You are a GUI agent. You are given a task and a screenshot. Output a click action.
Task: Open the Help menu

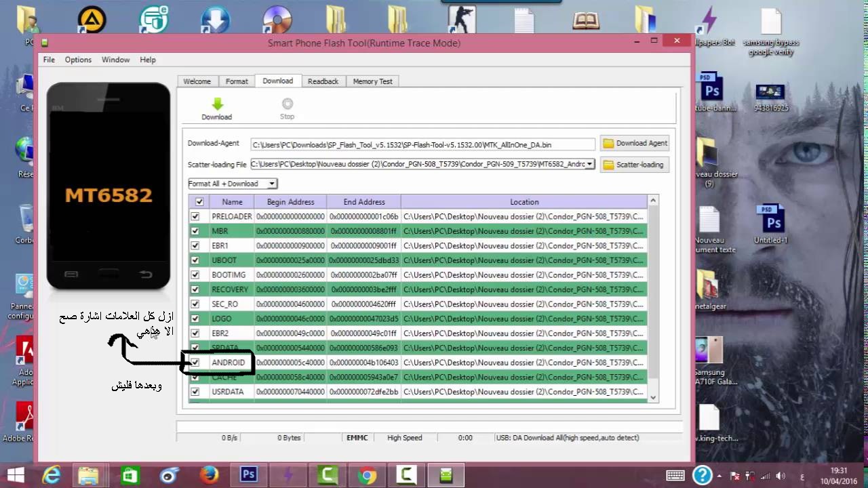click(x=148, y=60)
